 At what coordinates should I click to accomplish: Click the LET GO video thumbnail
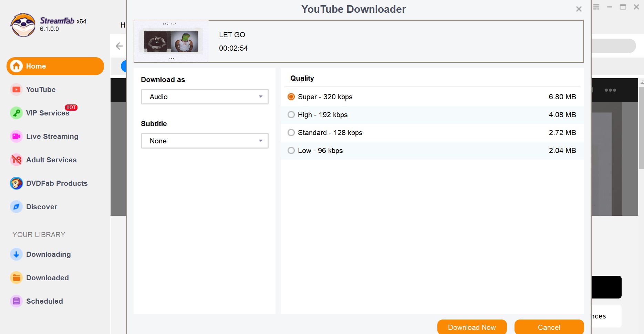tap(171, 41)
